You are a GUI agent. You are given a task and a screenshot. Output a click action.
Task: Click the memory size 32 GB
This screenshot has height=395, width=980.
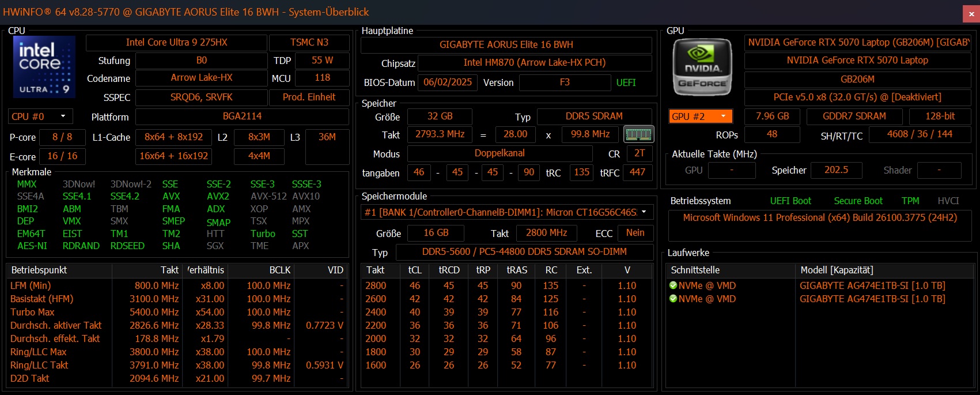[440, 116]
